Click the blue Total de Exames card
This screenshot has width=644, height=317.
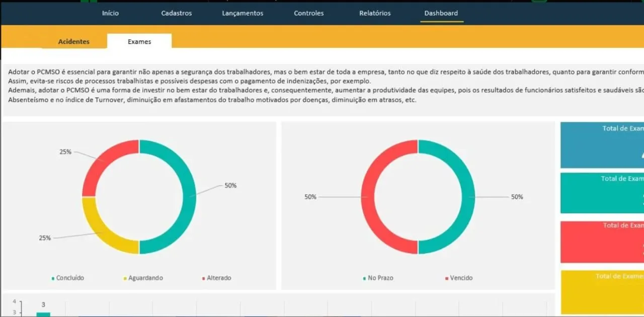602,145
